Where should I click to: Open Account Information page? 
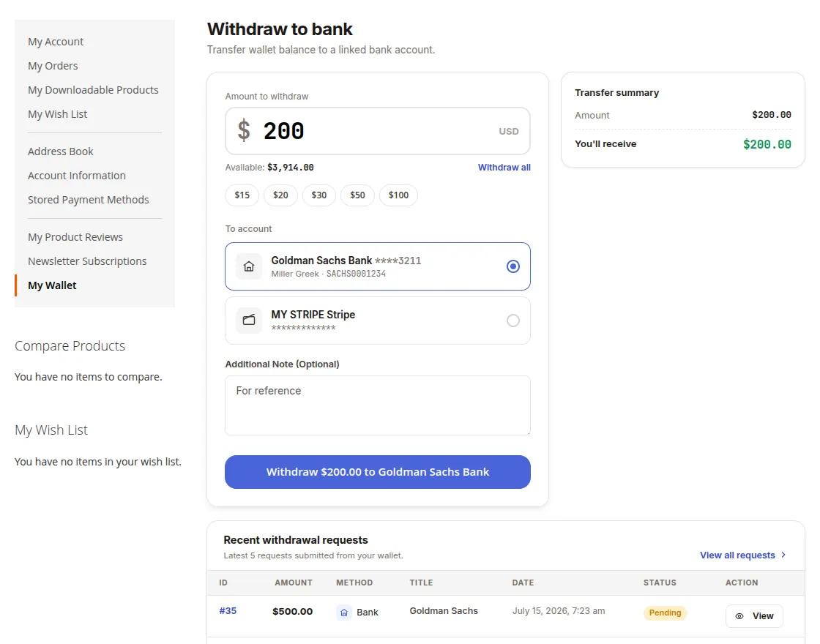click(77, 176)
